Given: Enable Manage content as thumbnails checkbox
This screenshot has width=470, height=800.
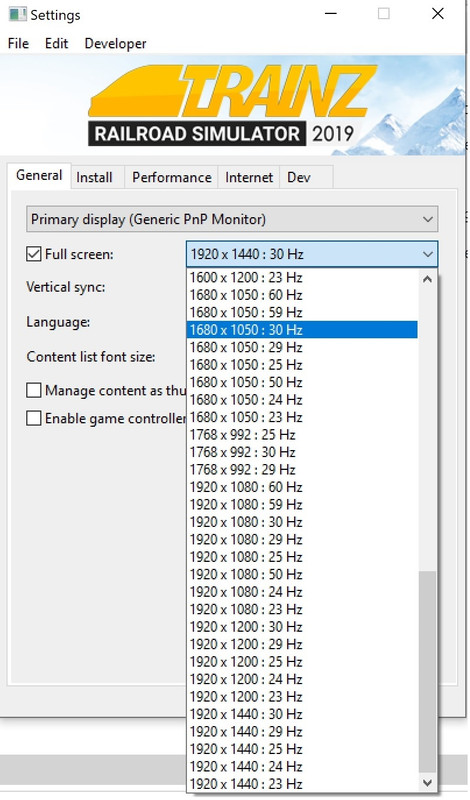Looking at the screenshot, I should click(34, 390).
